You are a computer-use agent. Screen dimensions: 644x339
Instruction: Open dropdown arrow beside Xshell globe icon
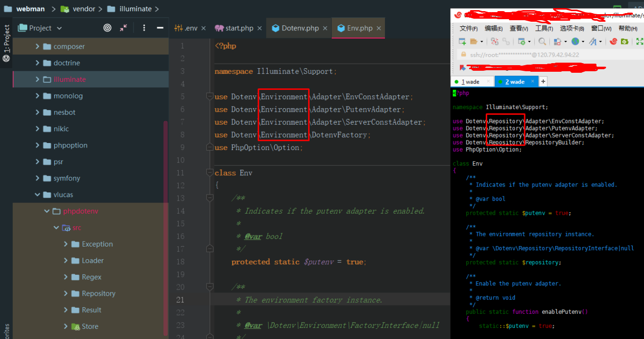coord(583,41)
